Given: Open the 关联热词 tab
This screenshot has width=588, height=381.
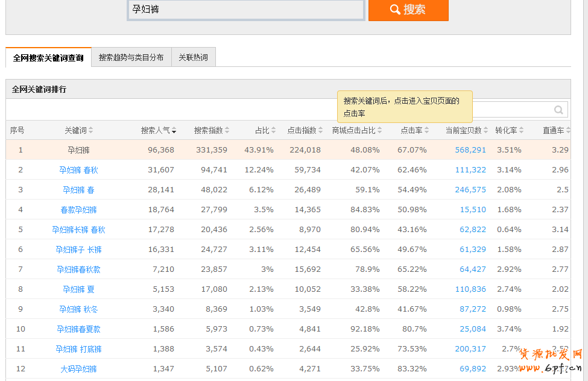Looking at the screenshot, I should click(x=193, y=58).
